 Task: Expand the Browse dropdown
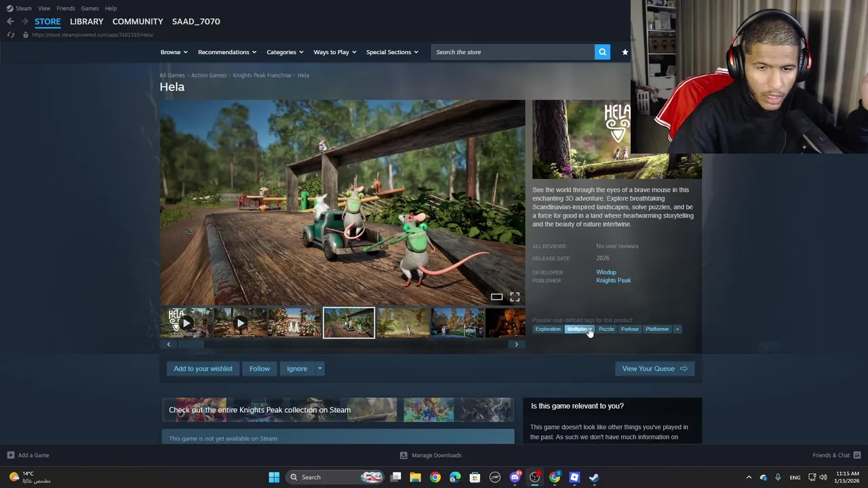pyautogui.click(x=174, y=52)
